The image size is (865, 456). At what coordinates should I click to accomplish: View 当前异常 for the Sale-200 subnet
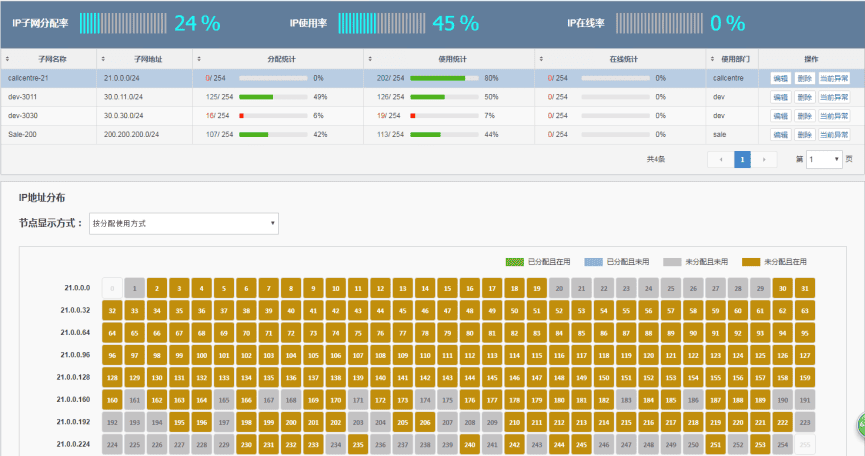click(833, 134)
